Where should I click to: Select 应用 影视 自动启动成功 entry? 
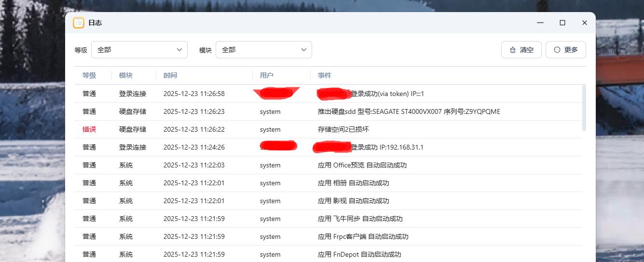pos(354,201)
